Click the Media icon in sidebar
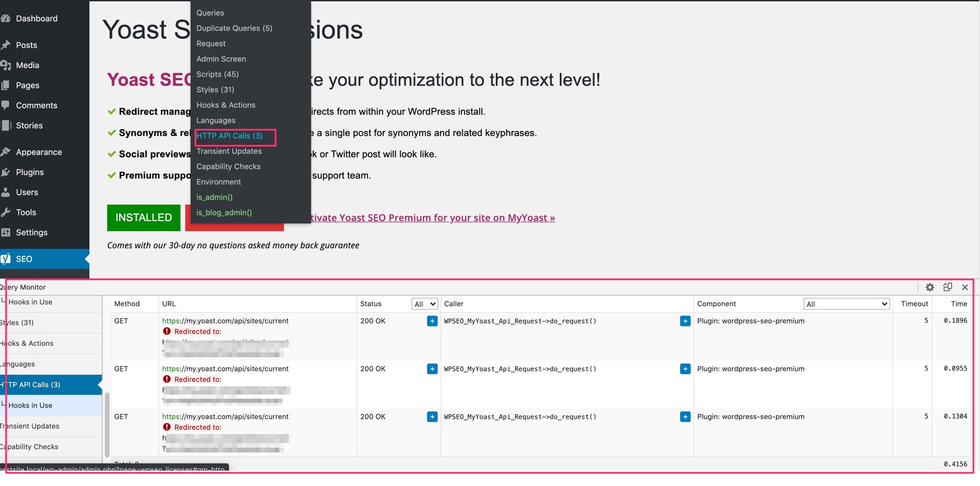 pos(6,65)
